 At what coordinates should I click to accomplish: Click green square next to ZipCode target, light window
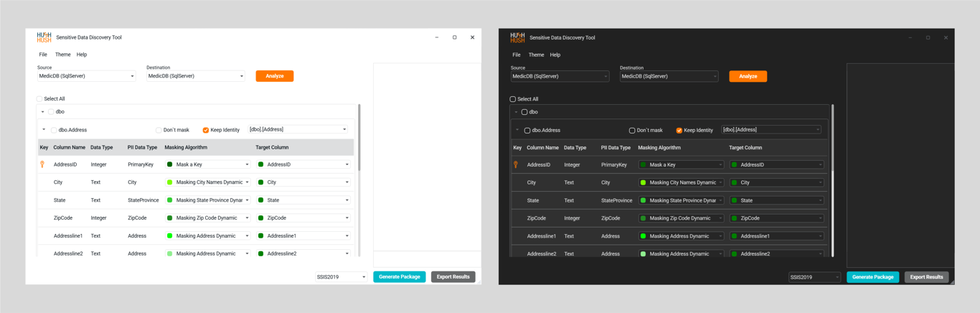click(x=261, y=218)
